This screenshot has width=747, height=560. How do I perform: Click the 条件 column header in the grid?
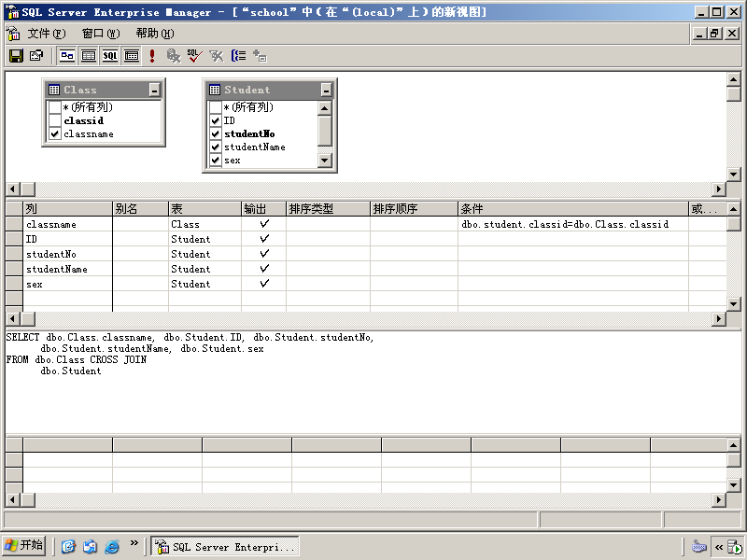(573, 208)
